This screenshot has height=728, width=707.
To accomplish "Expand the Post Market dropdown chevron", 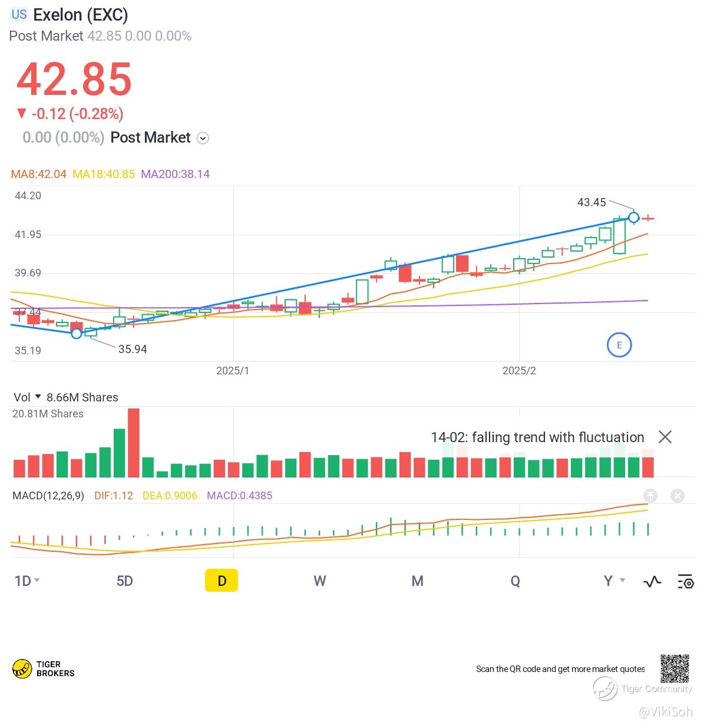I will (203, 139).
